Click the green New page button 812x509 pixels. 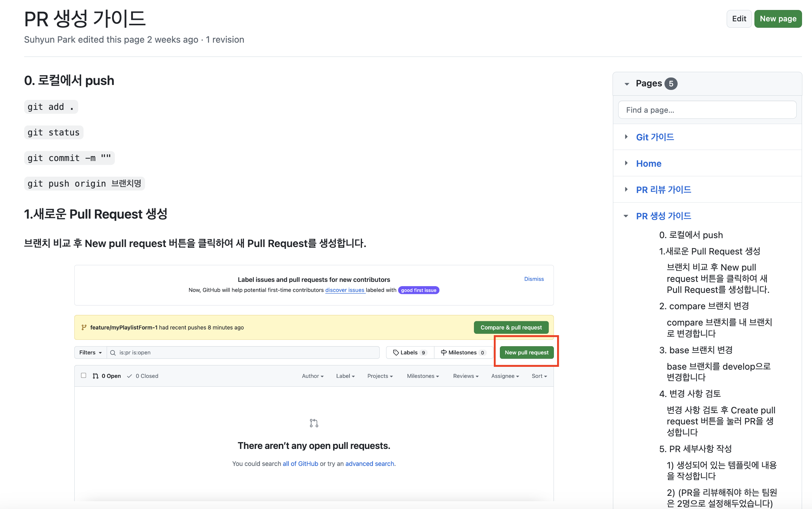778,19
